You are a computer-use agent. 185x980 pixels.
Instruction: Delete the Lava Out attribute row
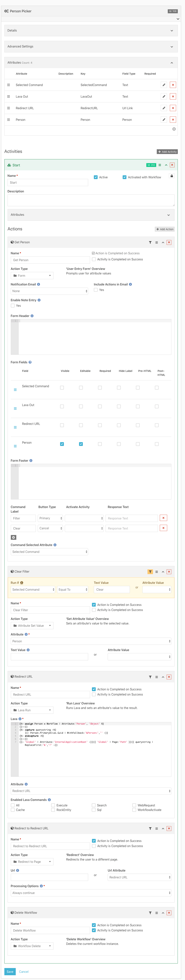pos(173,96)
